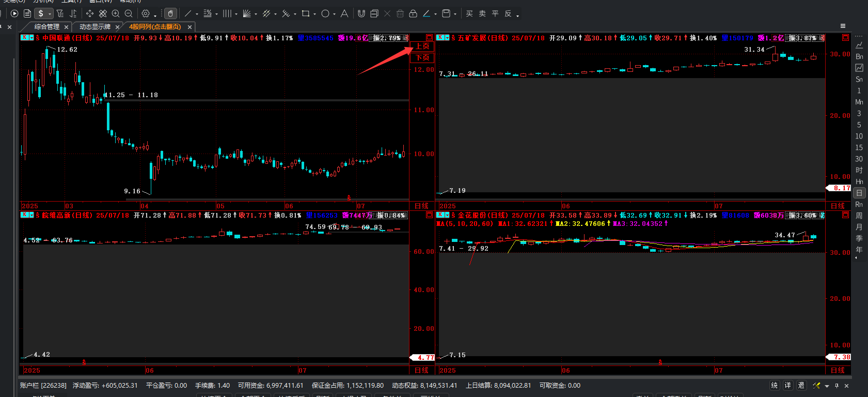Image resolution: width=868 pixels, height=397 pixels.
Task: Switch to the 动态显示牌 tab
Action: click(94, 27)
